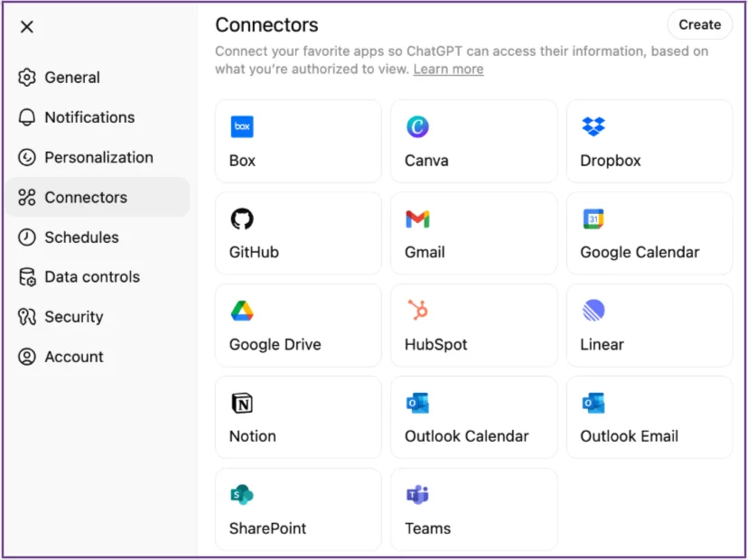Viewport: 748px width, 560px height.
Task: Go to Personalization settings
Action: click(98, 157)
